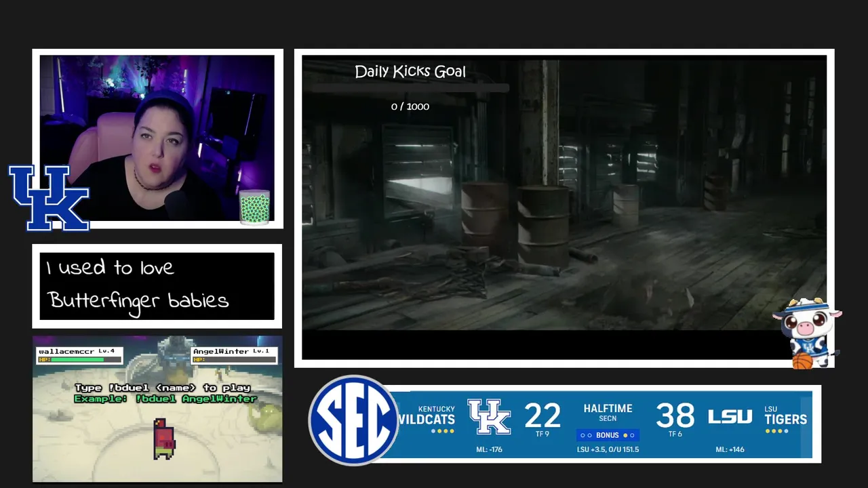The image size is (868, 488).
Task: Click the "Daily Kicks Goal" heading
Action: [x=410, y=71]
